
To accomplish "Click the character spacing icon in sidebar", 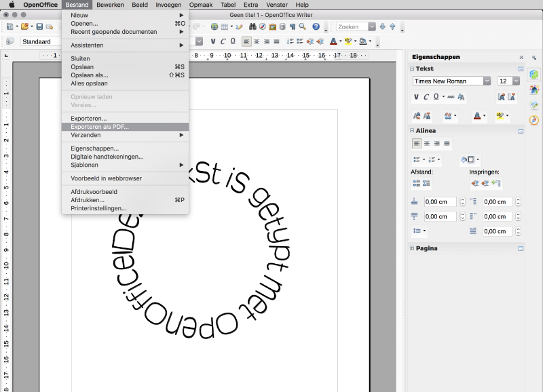I will point(448,116).
